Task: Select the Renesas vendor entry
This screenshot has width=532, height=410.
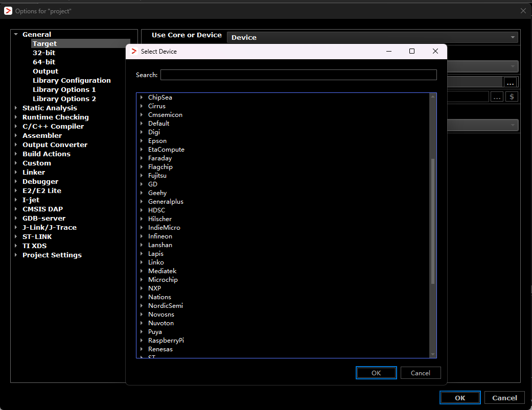Action: click(160, 349)
